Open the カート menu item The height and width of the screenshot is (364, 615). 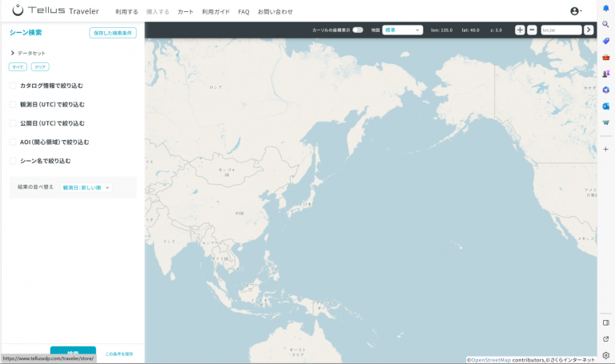tap(185, 12)
